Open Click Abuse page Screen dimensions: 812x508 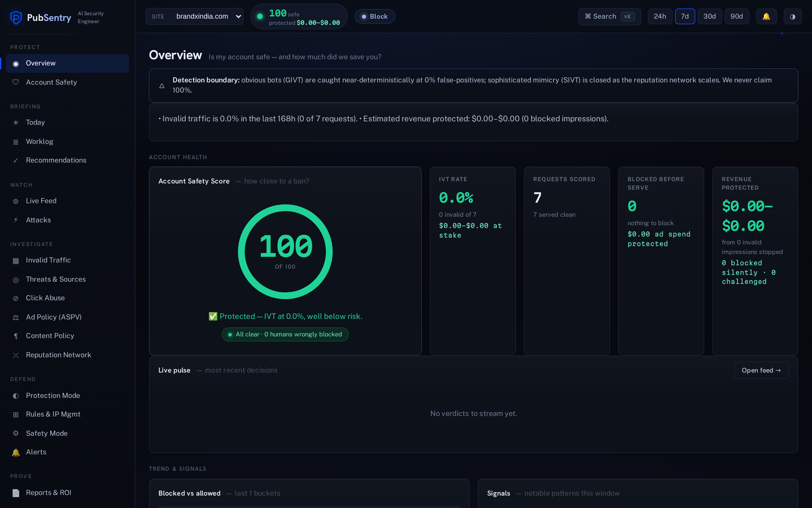click(67, 298)
